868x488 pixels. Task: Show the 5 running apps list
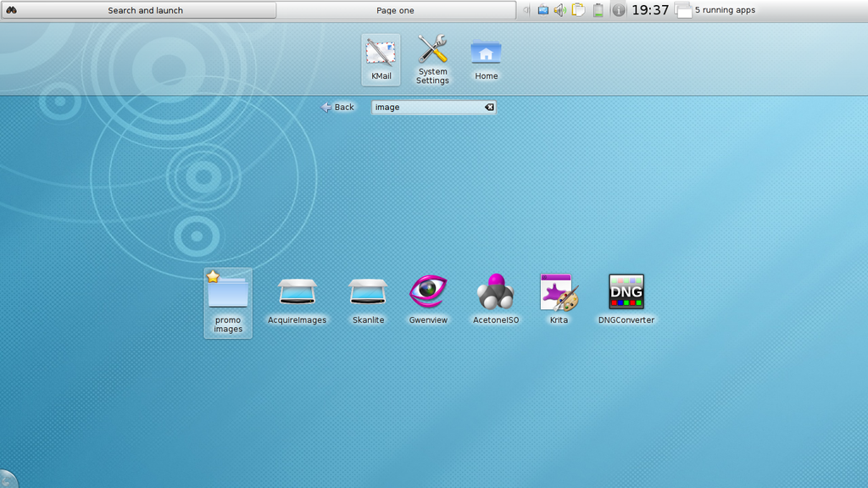pyautogui.click(x=715, y=10)
